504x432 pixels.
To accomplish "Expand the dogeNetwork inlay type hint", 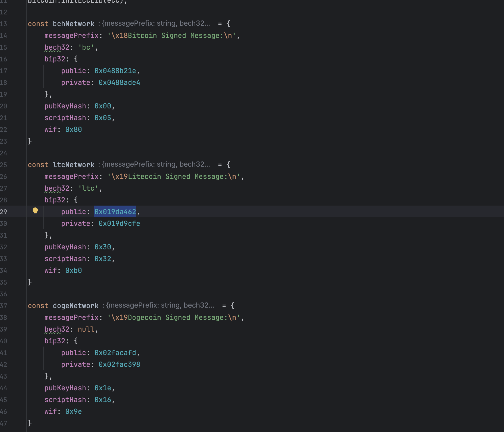I will pos(158,305).
